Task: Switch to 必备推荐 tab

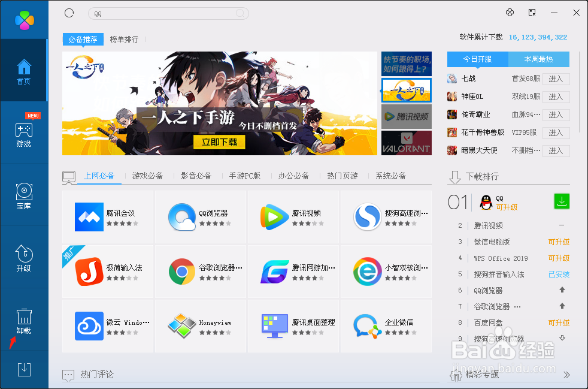Action: coord(83,39)
